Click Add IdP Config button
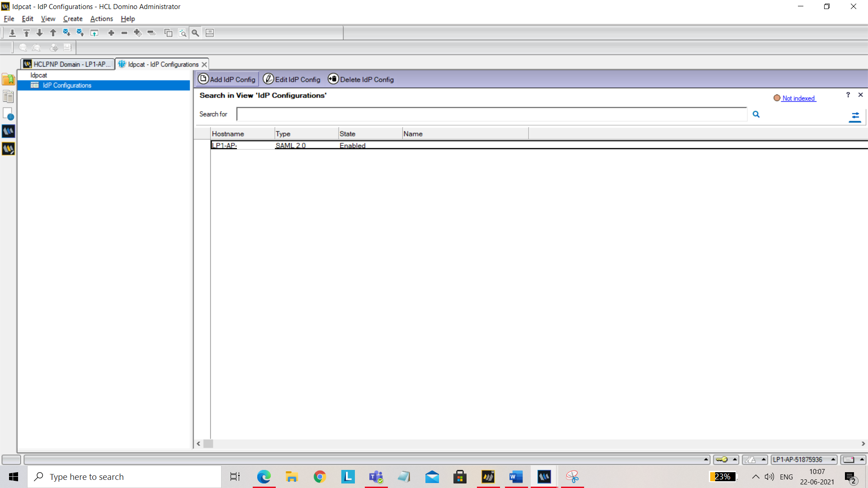Image resolution: width=868 pixels, height=488 pixels. point(227,79)
